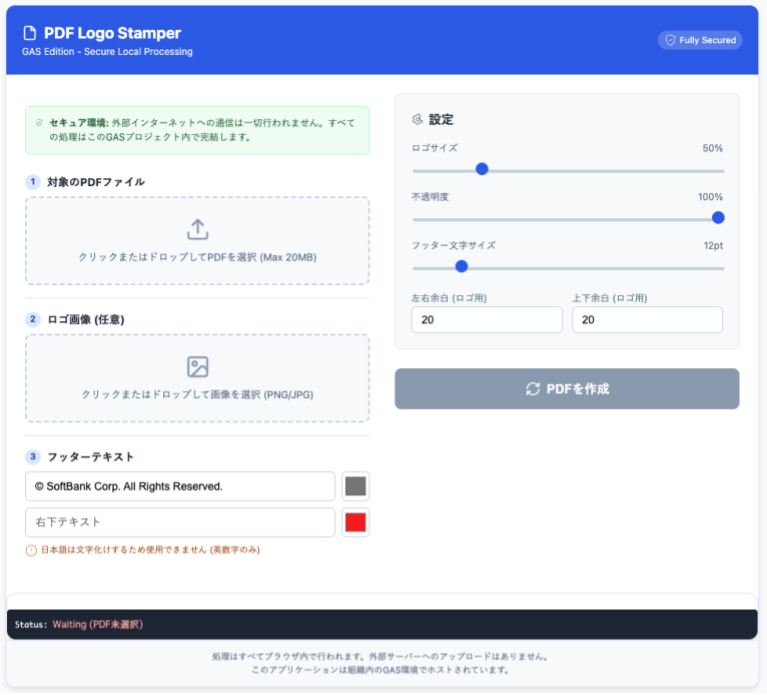The height and width of the screenshot is (695, 767).
Task: Click the footer line about the GAS環境 hosting
Action: pos(380,670)
